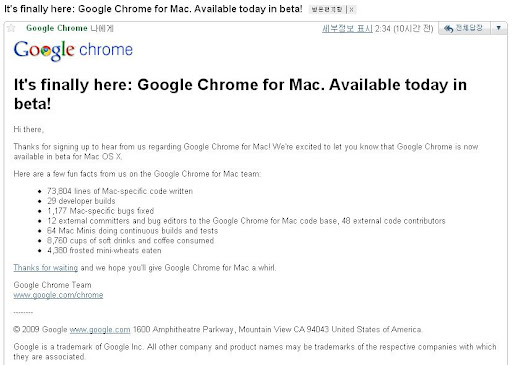Click the '73,804 lines' bullet item
The width and height of the screenshot is (512, 365).
[120, 191]
